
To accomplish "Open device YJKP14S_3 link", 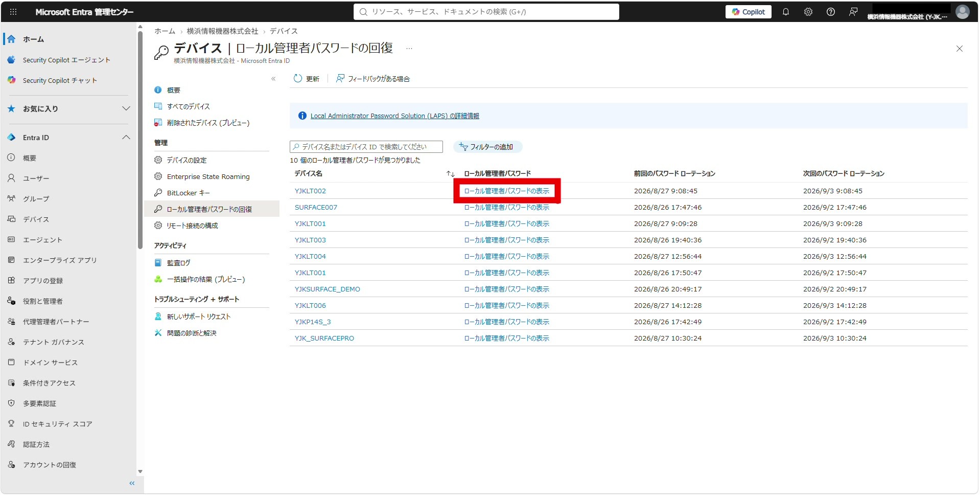I will point(313,322).
